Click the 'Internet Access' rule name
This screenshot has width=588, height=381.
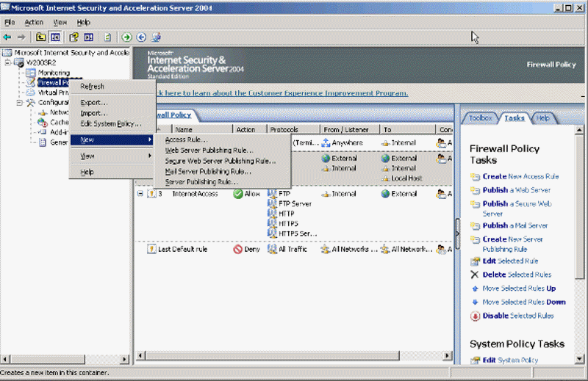tap(195, 194)
